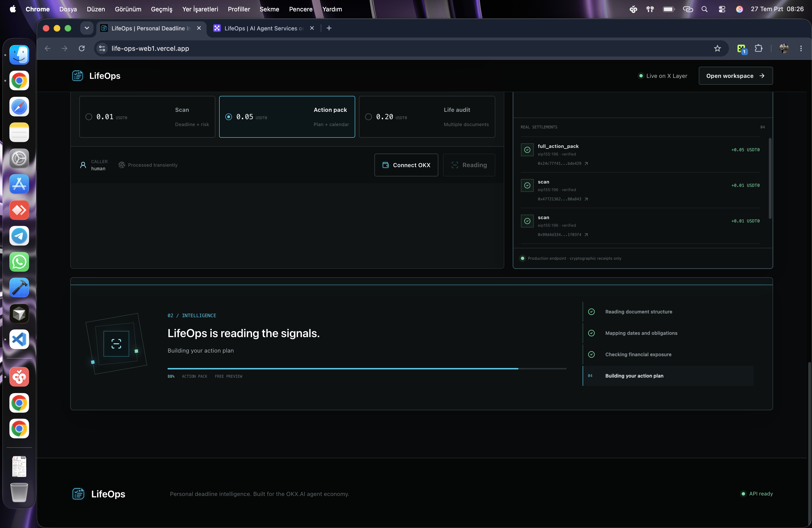Expand Chrome tab search chevron

click(x=87, y=28)
